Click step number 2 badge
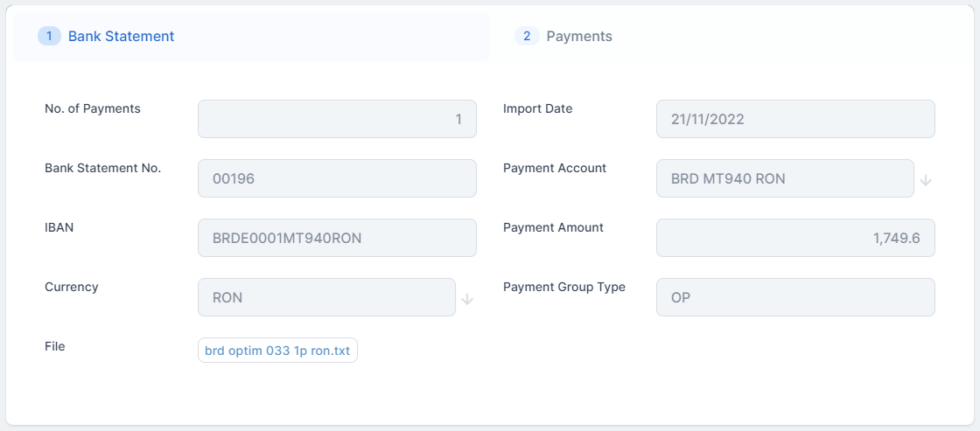This screenshot has width=980, height=431. pyautogui.click(x=527, y=36)
